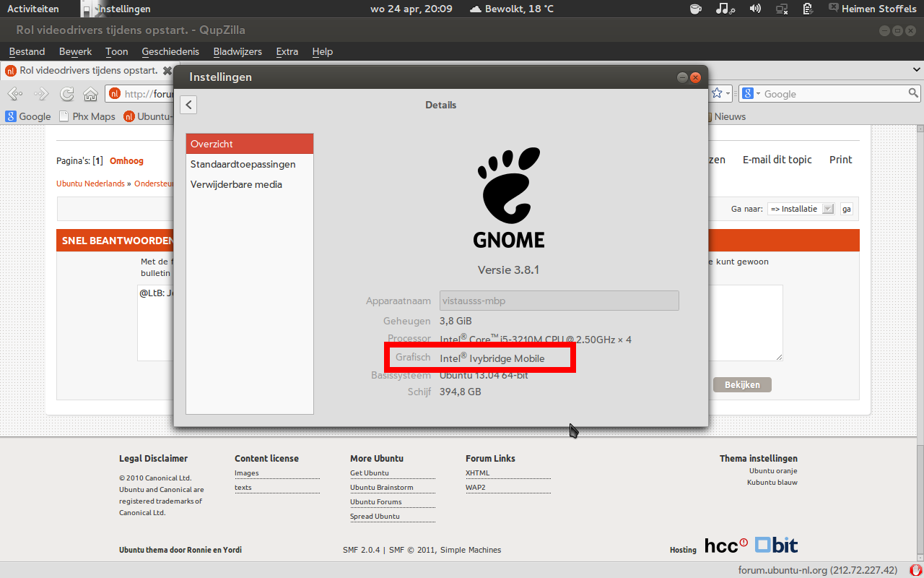
Task: Open the Google bookmark in the bookmarks bar
Action: pyautogui.click(x=28, y=116)
